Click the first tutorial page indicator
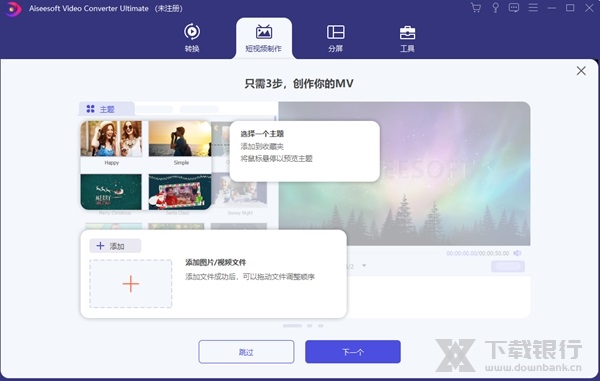Viewport: 600px width, 381px height. tap(292, 326)
